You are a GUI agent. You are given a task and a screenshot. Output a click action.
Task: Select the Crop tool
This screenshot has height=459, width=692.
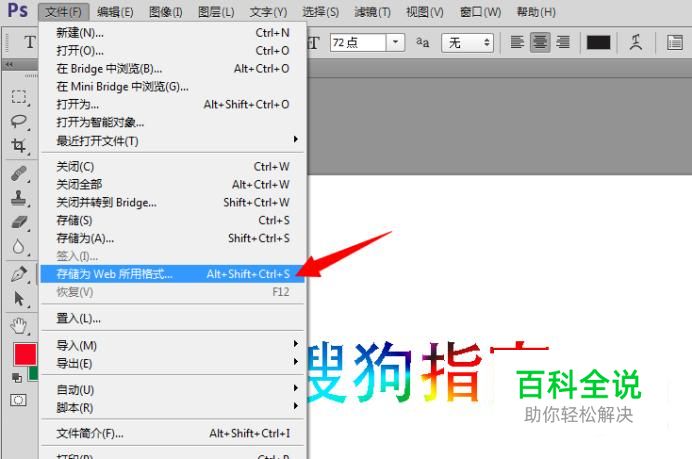coord(19,145)
